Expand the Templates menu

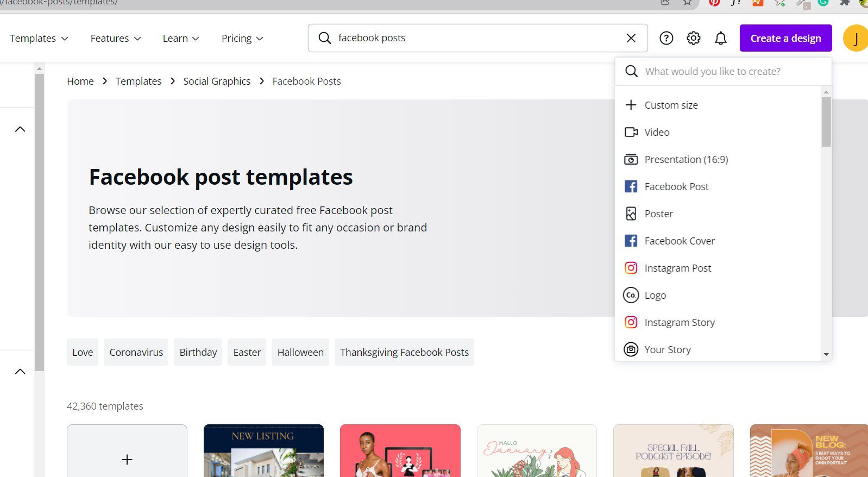(x=39, y=38)
